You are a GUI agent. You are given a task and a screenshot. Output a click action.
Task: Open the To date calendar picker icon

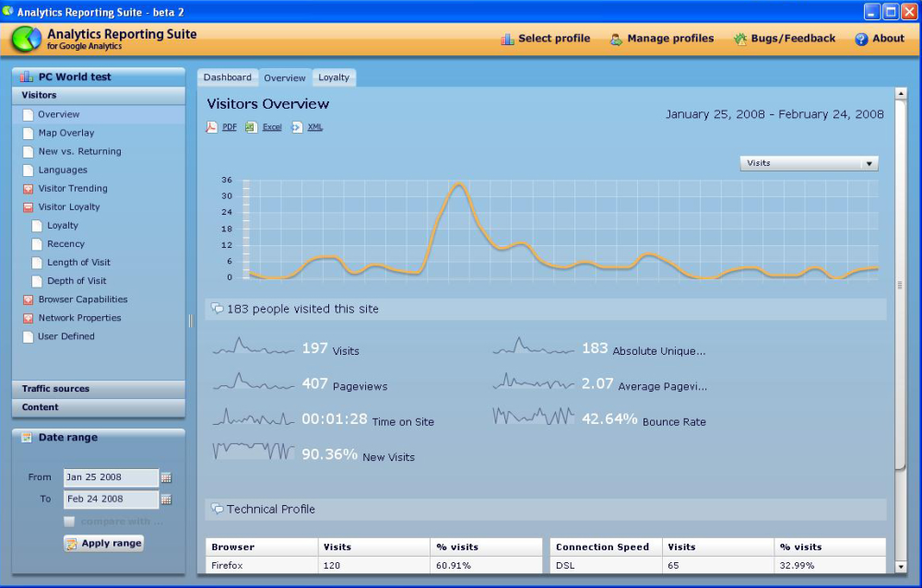point(166,500)
